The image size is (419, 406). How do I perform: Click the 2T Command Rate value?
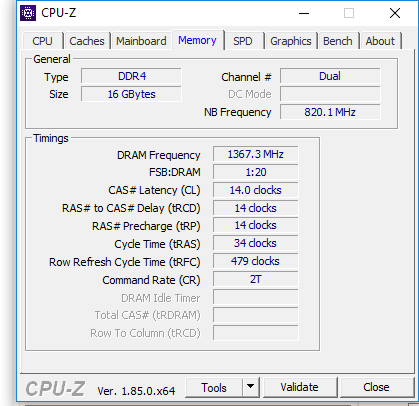tap(256, 279)
